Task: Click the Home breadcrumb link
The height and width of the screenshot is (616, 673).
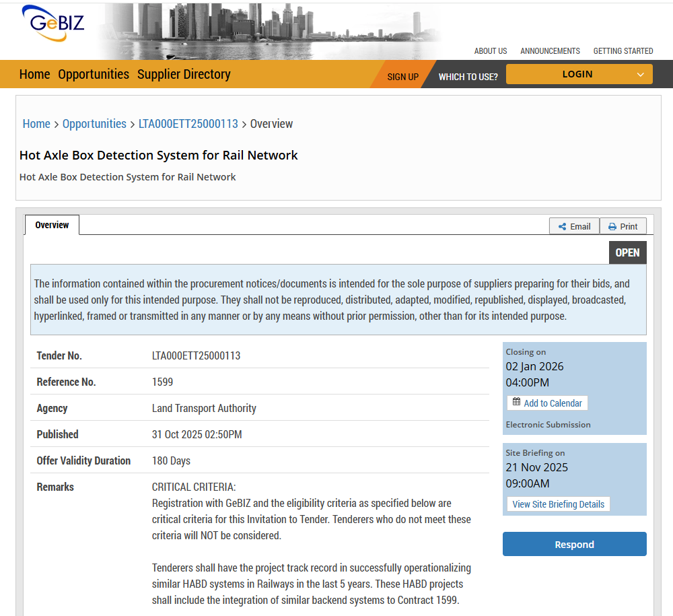Action: coord(36,124)
